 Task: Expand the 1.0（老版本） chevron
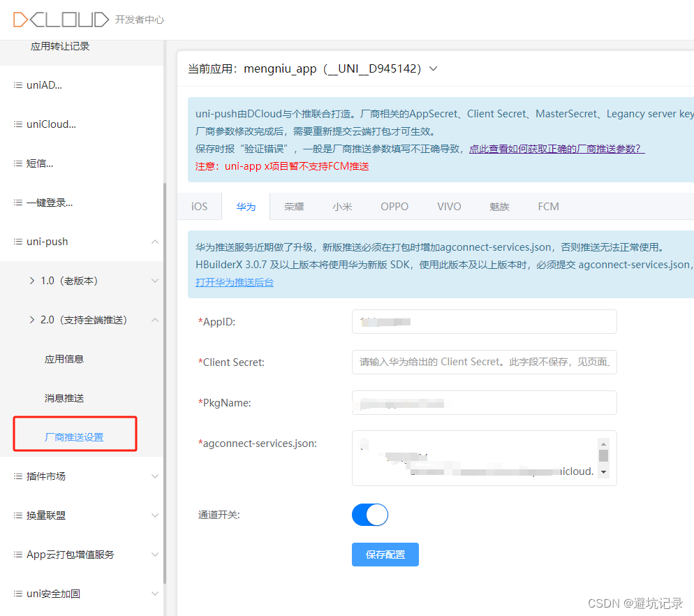155,281
